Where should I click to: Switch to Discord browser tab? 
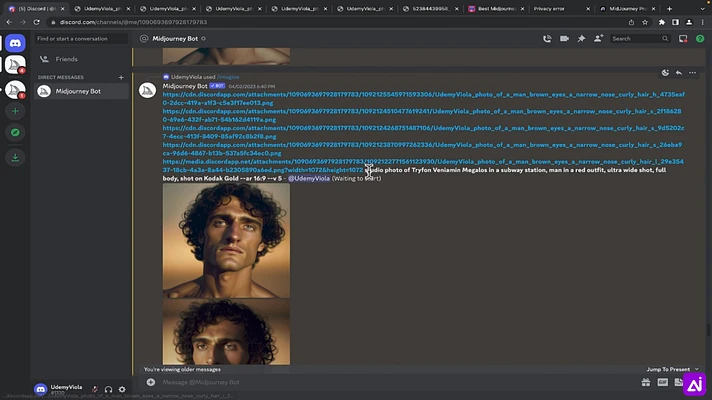click(36, 9)
